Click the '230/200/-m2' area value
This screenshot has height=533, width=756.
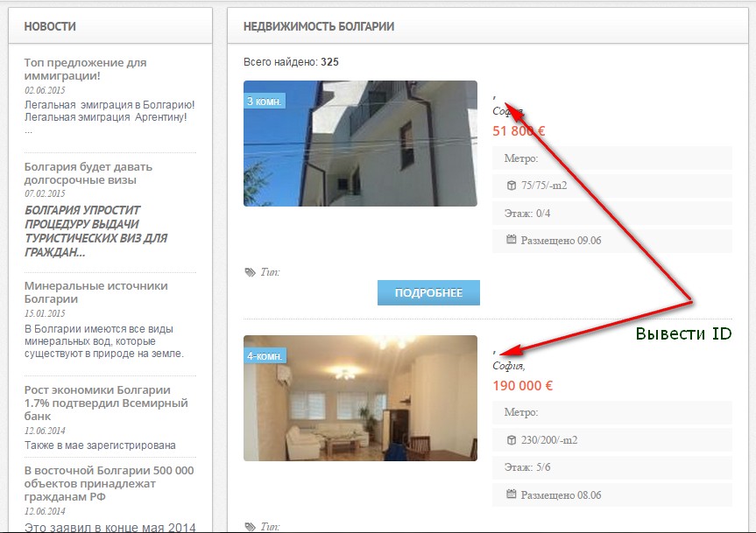coord(549,440)
